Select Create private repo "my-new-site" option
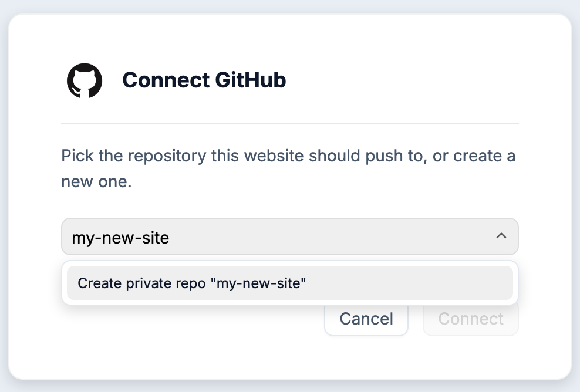Screen dimensions: 580x392 pos(289,283)
